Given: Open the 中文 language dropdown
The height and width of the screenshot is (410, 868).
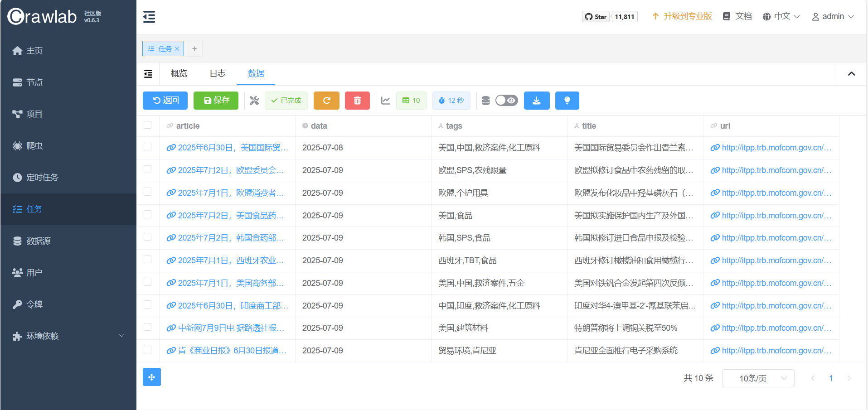Looking at the screenshot, I should 781,16.
